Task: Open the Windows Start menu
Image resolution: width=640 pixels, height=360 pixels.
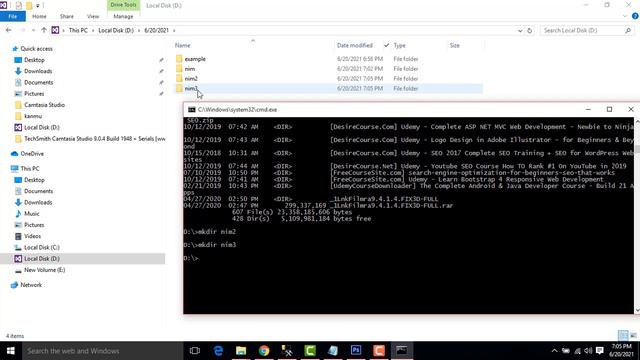Action: pyautogui.click(x=11, y=351)
